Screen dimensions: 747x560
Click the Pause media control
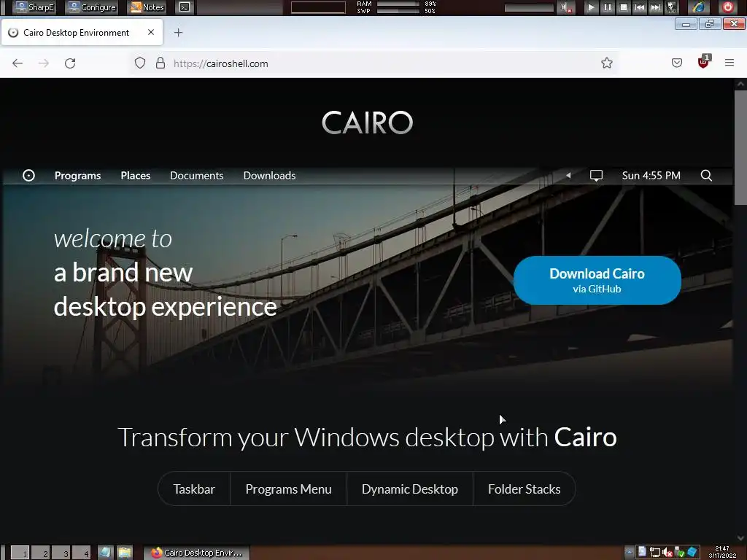pos(608,7)
